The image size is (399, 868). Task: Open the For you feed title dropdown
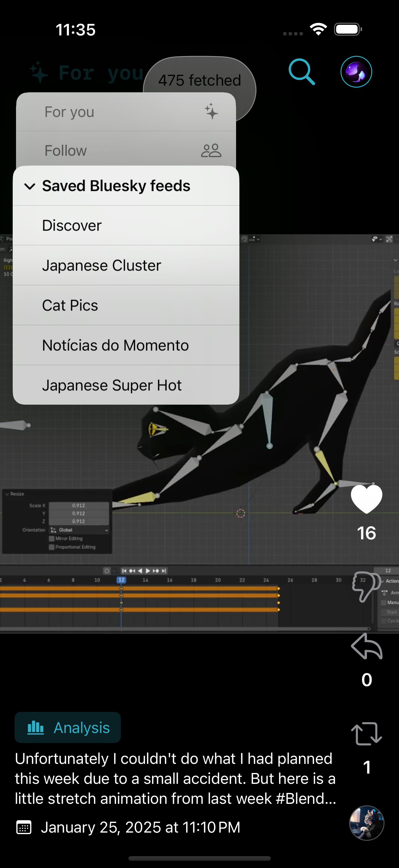pos(86,72)
